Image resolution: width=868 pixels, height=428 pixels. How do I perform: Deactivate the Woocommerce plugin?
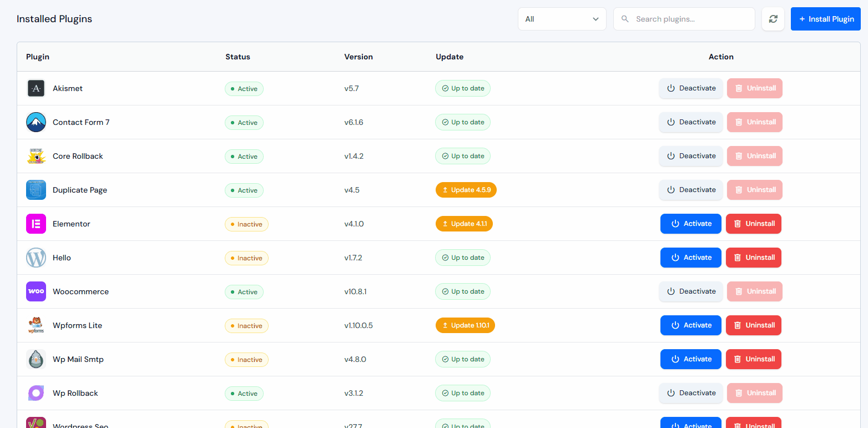coord(691,291)
